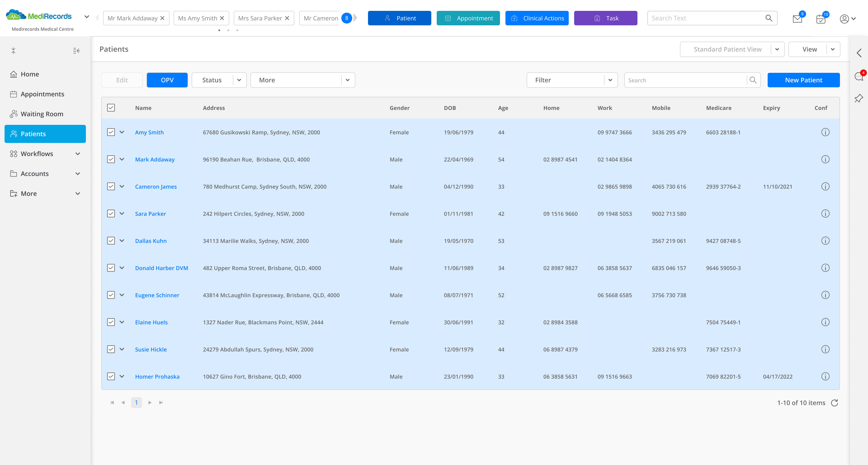Viewport: 868px width, 465px height.
Task: Open the calendar tasks icon
Action: click(821, 19)
